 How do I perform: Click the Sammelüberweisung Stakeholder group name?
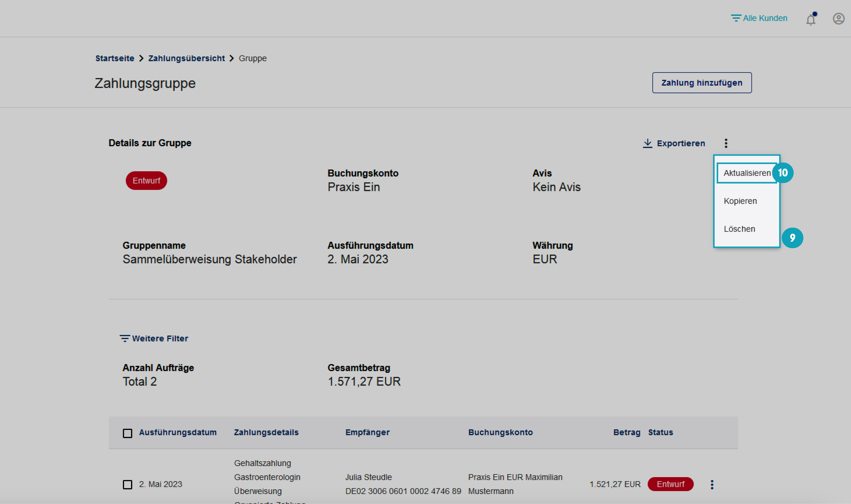209,259
